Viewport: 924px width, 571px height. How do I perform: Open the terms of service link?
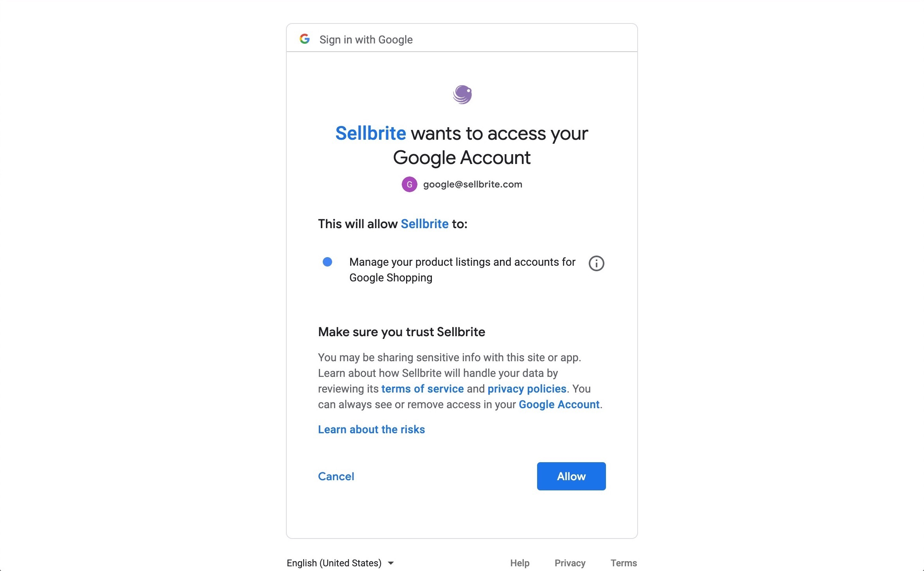tap(422, 389)
